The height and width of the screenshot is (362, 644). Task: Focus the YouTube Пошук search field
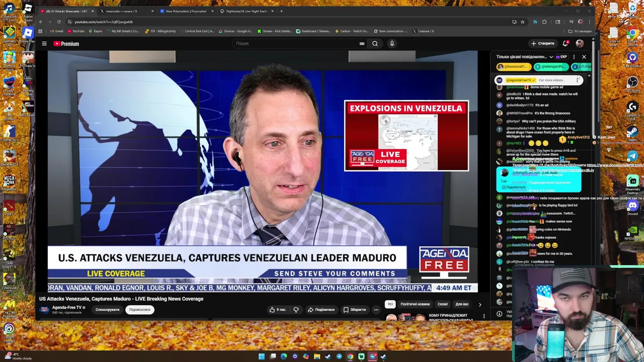click(297, 44)
